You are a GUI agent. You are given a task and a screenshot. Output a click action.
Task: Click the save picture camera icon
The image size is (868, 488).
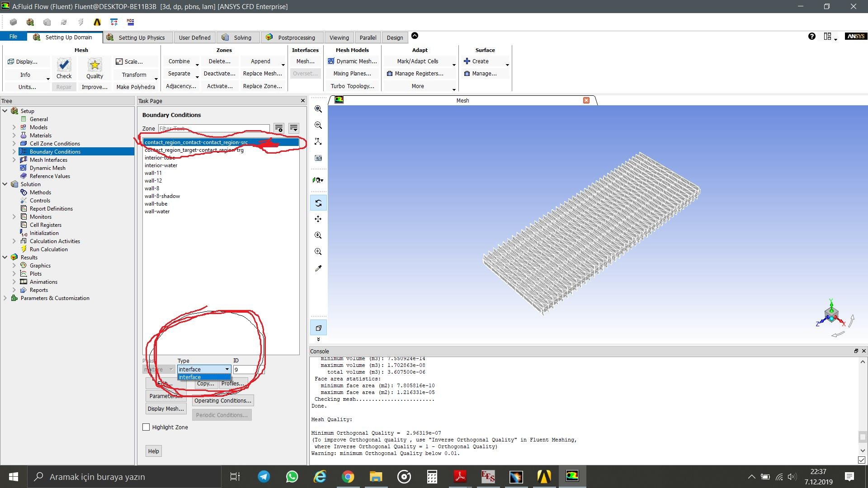[x=318, y=158]
